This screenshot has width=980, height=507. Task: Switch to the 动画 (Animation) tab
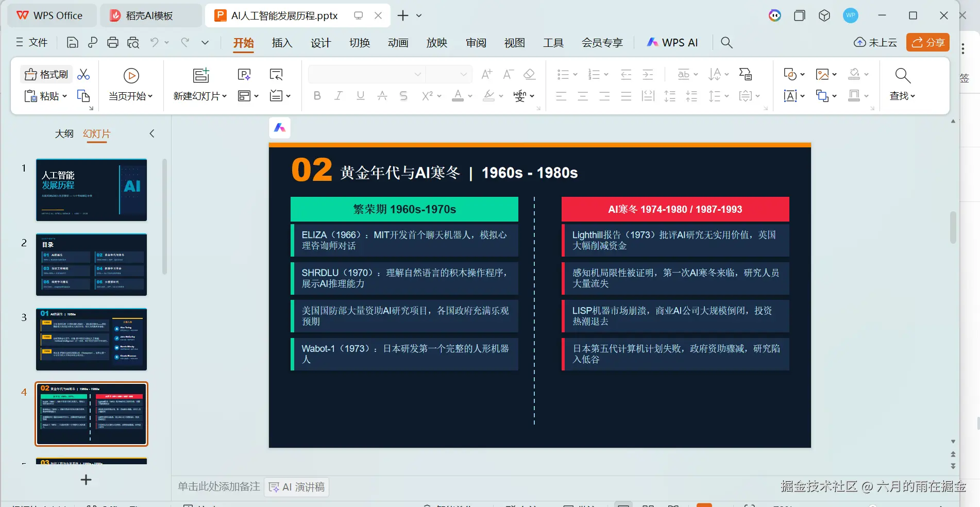point(398,43)
